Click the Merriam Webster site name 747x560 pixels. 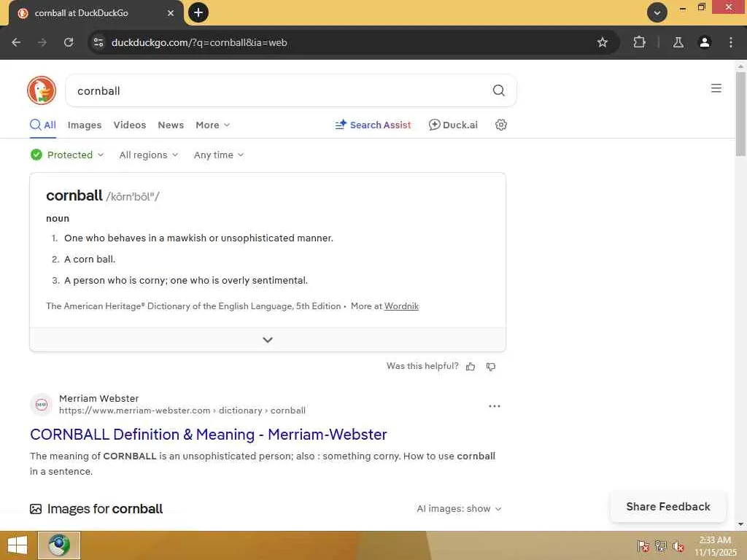98,398
